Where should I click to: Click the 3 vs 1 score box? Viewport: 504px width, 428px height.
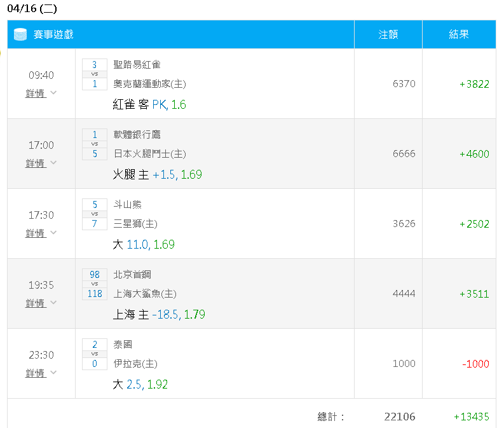point(95,74)
